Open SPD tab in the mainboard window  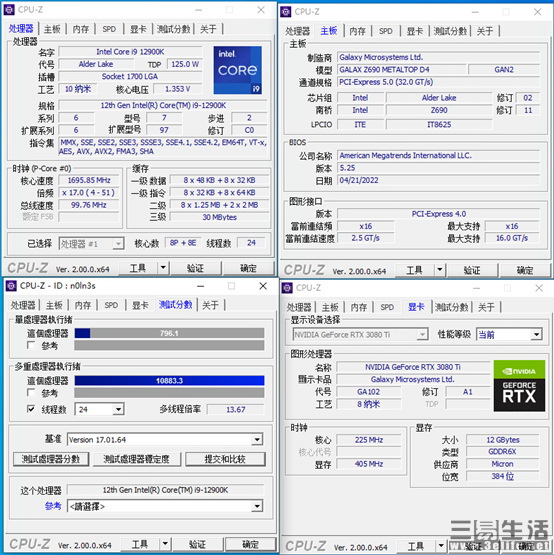(386, 31)
